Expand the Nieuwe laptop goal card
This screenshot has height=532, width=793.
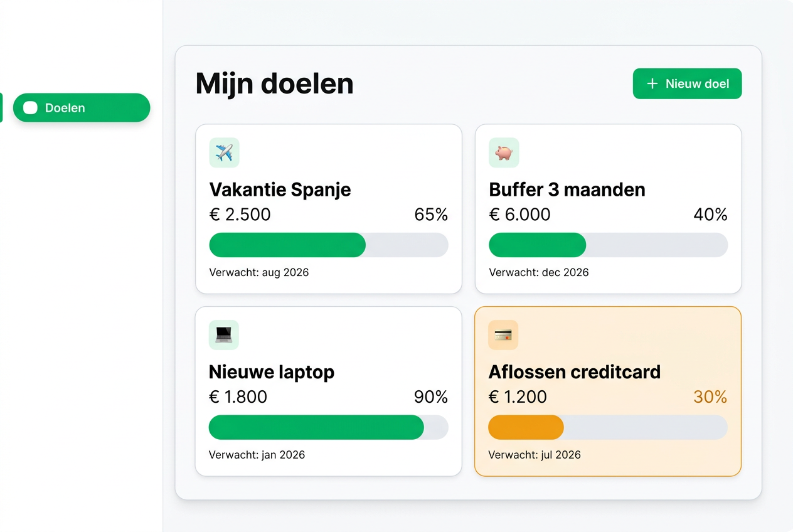coord(329,391)
